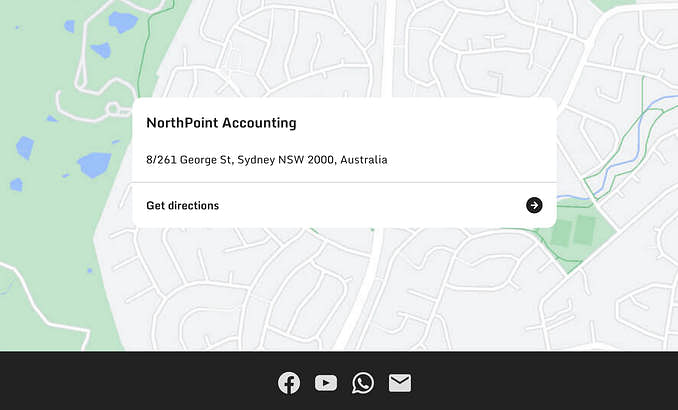
Task: Click the black arrow circle icon
Action: pyautogui.click(x=534, y=205)
